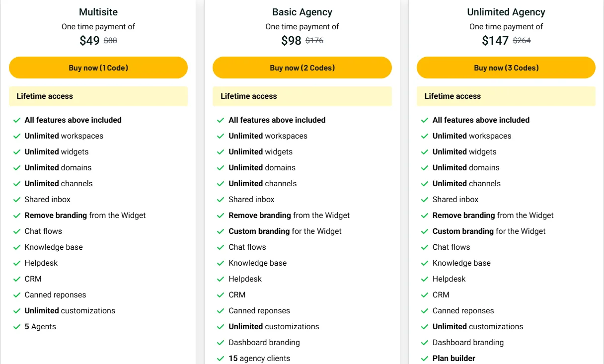
Task: Click the $49 Multisite price
Action: click(x=90, y=41)
